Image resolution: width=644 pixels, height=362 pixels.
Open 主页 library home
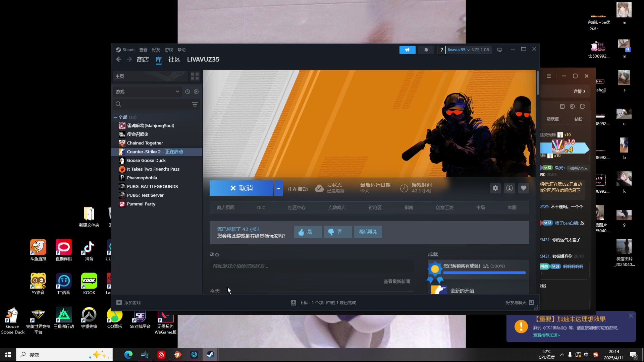150,76
